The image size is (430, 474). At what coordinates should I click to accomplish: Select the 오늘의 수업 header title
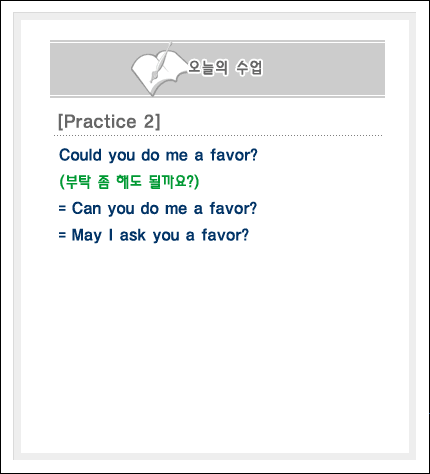[225, 68]
